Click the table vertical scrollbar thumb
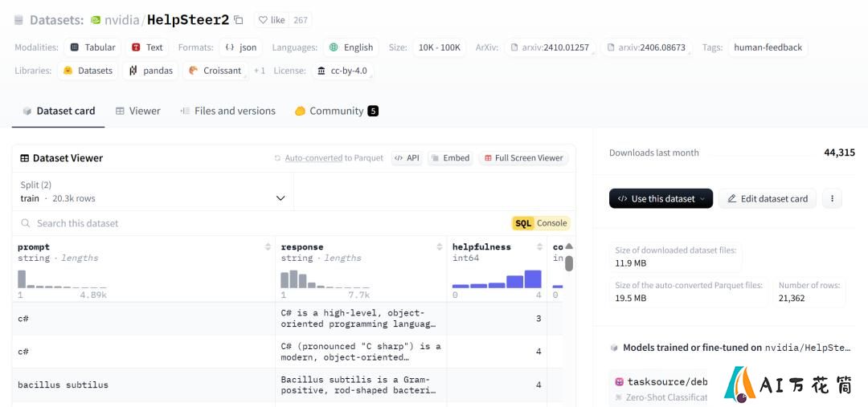868x407 pixels. point(569,263)
